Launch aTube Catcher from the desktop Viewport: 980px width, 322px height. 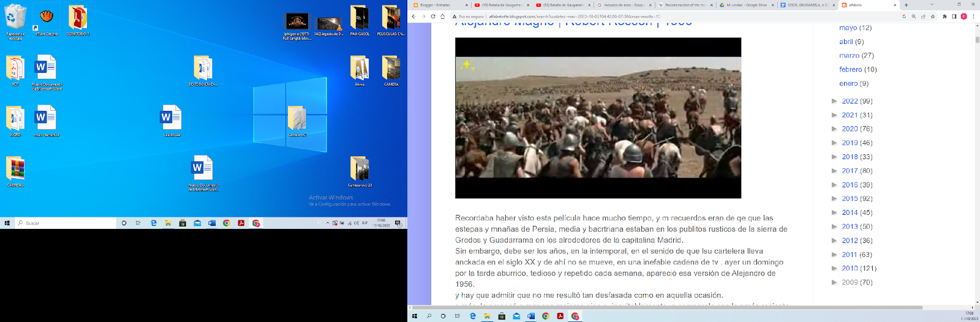pyautogui.click(x=47, y=20)
